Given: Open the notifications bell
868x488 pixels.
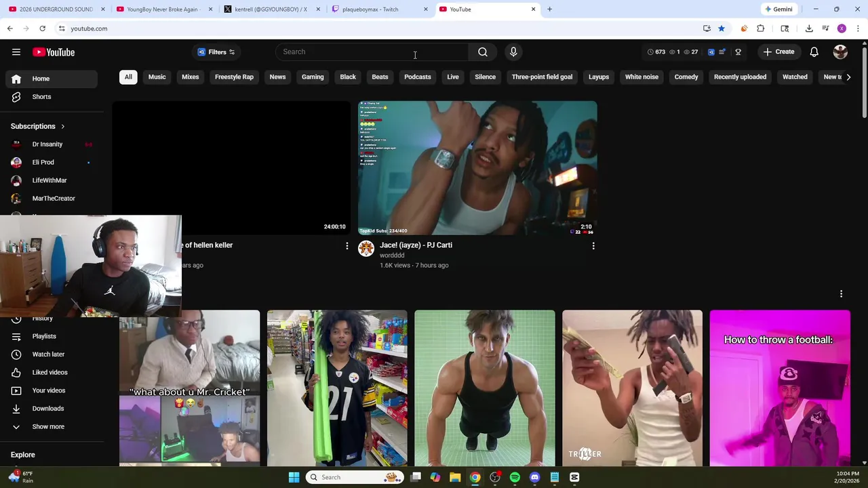Looking at the screenshot, I should pos(814,52).
